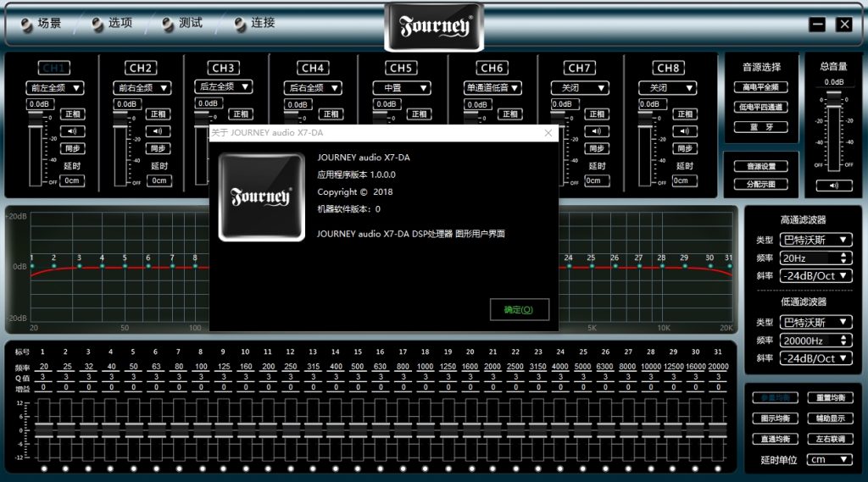Image resolution: width=868 pixels, height=482 pixels.
Task: Toggle CH4 phase 正相 button
Action: click(331, 114)
